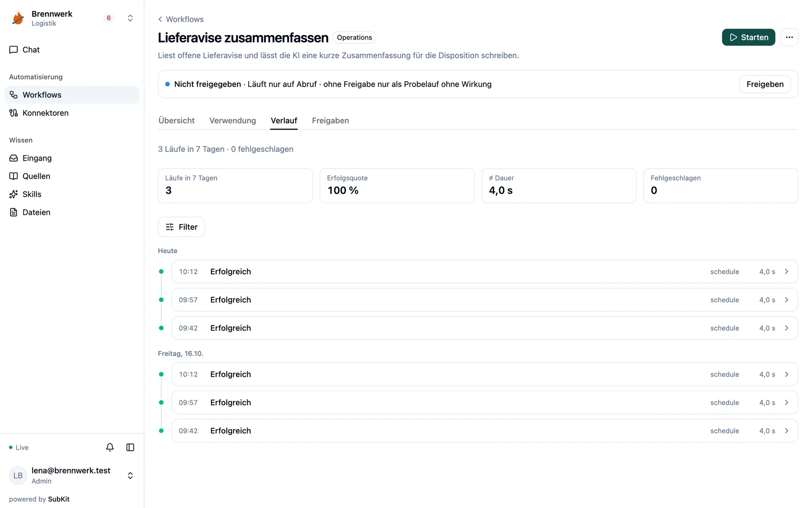Click the Freigeben button
The width and height of the screenshot is (812, 508).
point(765,84)
